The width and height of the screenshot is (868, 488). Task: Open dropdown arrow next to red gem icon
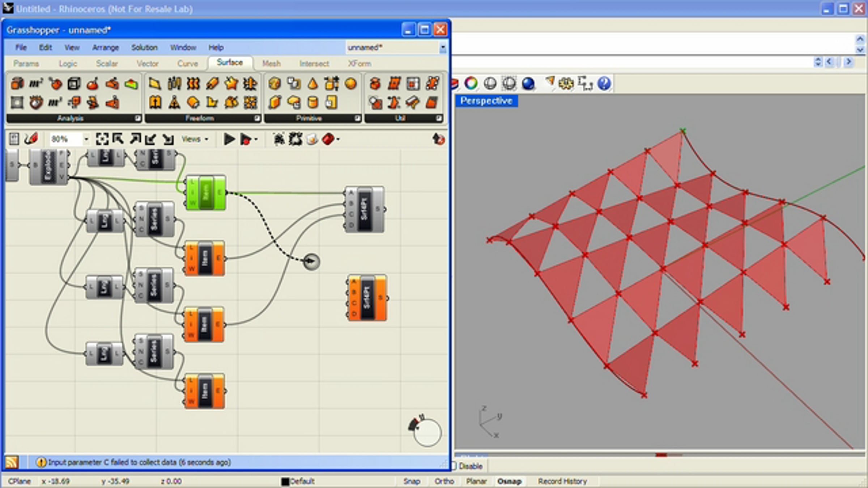(338, 139)
